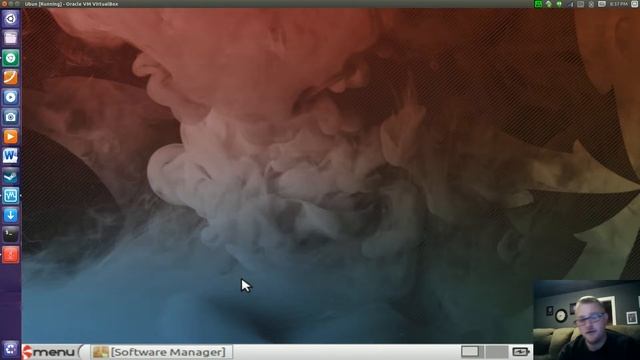Launch the orange play-button video player
This screenshot has height=360, width=640.
pyautogui.click(x=11, y=136)
